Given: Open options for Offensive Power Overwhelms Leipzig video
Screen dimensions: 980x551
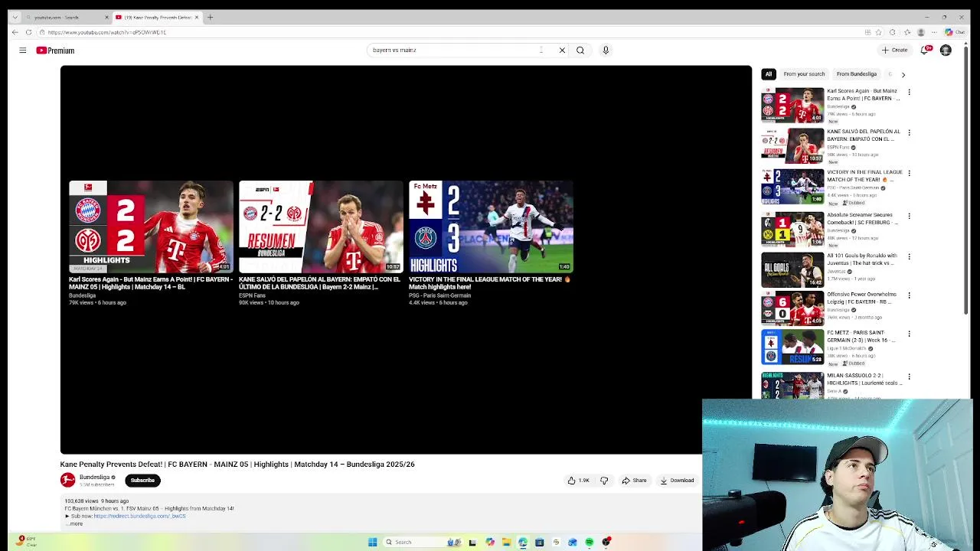Looking at the screenshot, I should [x=909, y=295].
